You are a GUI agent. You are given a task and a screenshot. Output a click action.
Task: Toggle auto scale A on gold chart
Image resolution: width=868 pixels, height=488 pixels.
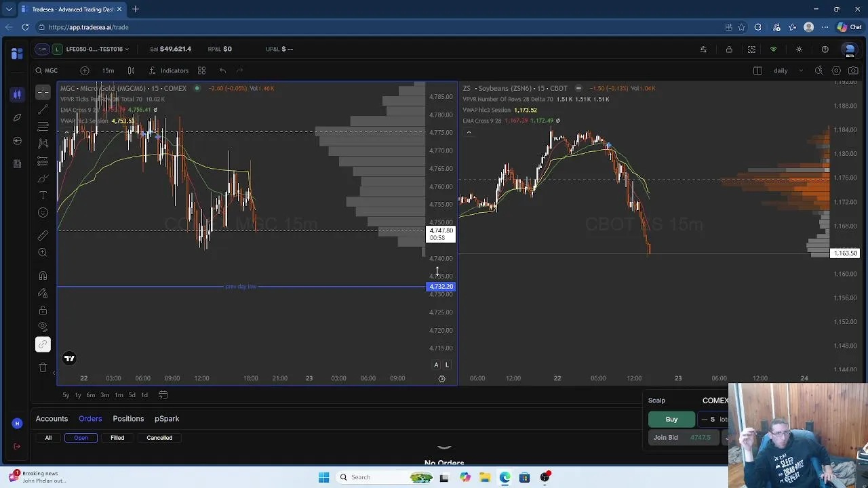click(x=436, y=365)
